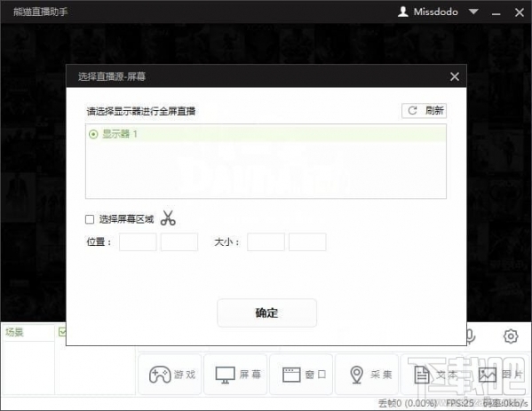Image resolution: width=532 pixels, height=411 pixels.
Task: Select the 文本 text source button
Action: (433, 375)
